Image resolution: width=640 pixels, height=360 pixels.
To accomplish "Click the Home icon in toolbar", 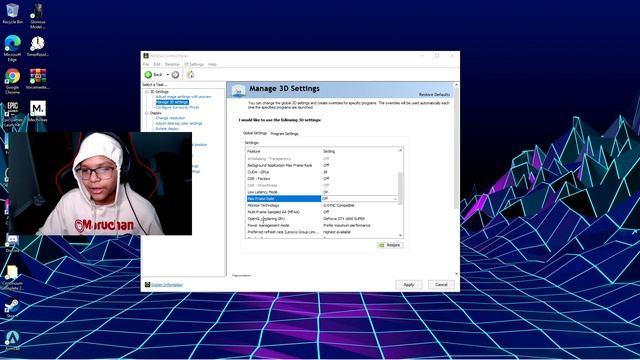I will (x=191, y=75).
